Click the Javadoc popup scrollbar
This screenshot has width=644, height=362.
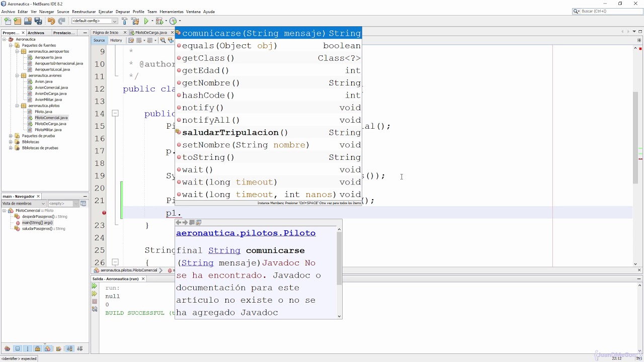coord(339,259)
